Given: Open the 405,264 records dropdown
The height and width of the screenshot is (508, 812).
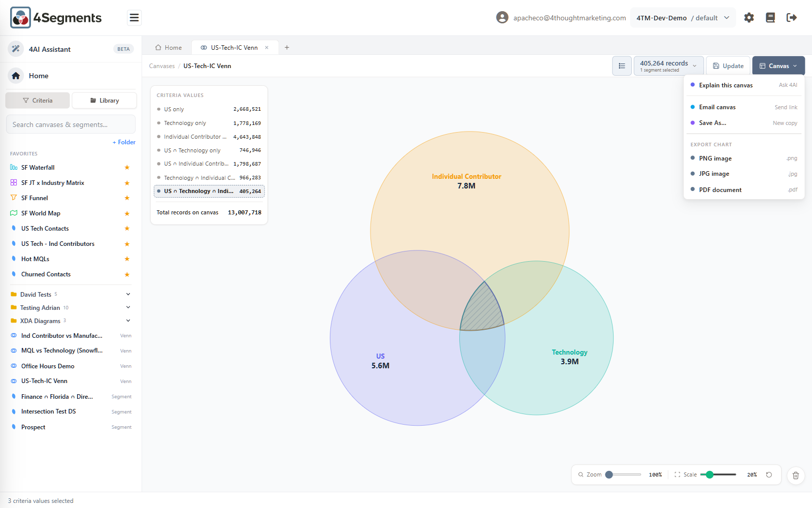Looking at the screenshot, I should tap(668, 66).
